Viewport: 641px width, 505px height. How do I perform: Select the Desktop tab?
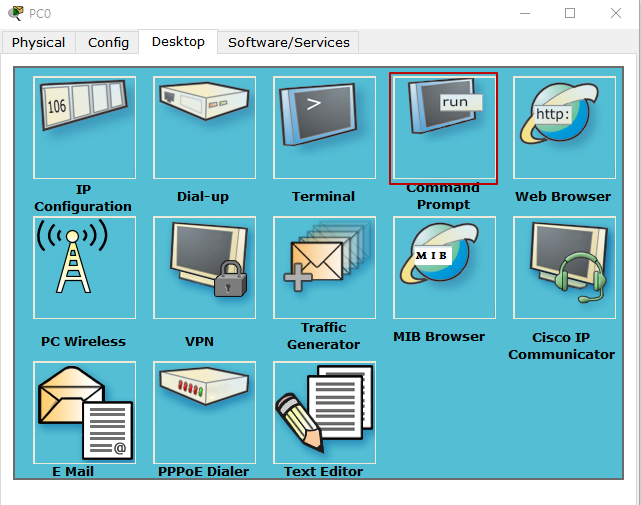tap(178, 42)
